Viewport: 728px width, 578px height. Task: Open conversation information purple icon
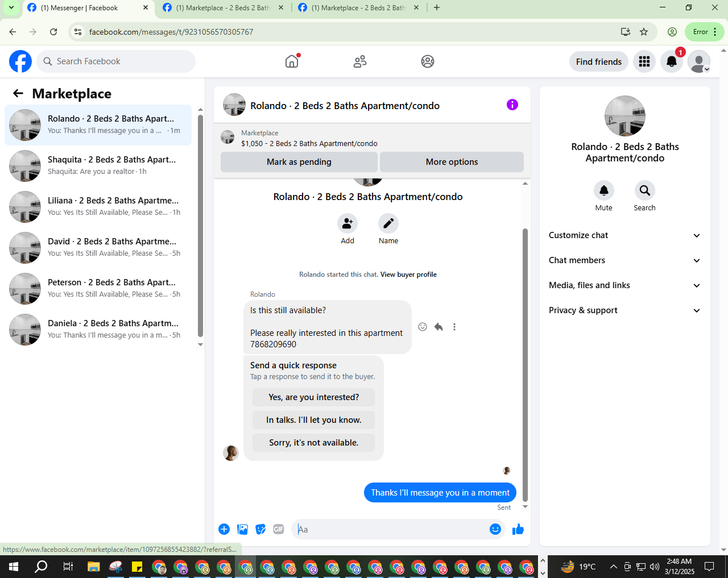pos(512,105)
